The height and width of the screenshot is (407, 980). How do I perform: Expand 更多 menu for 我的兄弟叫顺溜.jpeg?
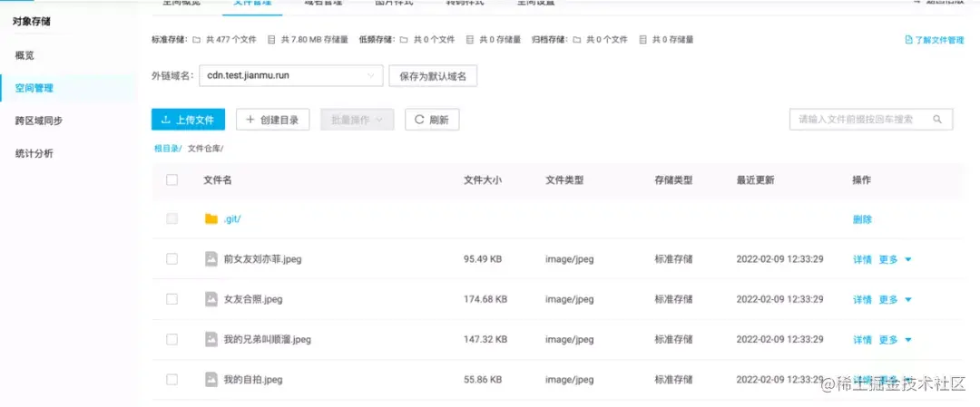(895, 340)
